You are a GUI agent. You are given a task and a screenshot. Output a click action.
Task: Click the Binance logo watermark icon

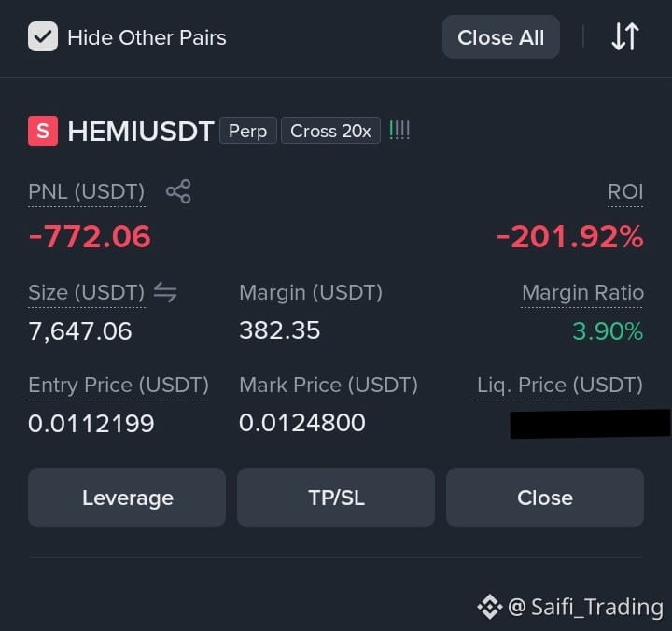coord(490,607)
